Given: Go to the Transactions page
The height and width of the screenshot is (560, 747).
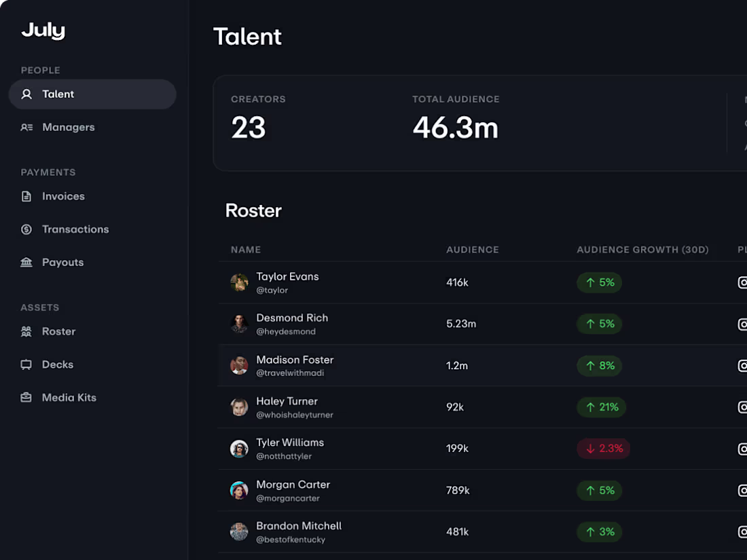Looking at the screenshot, I should [75, 229].
